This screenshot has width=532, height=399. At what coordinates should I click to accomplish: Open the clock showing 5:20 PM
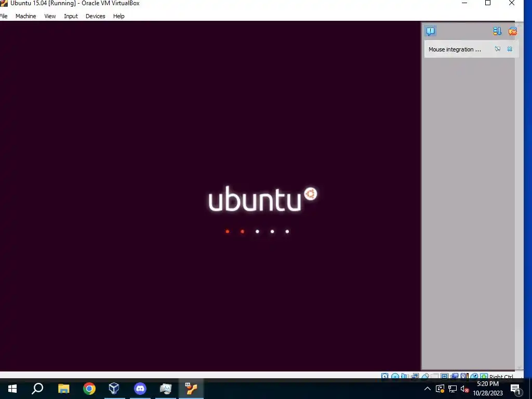tap(488, 389)
